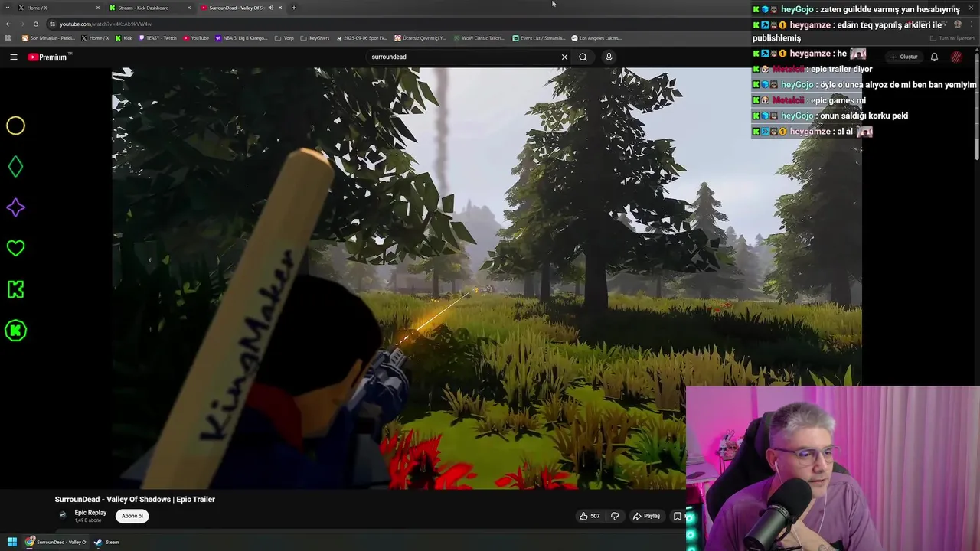Click the green Kick K logo icon
The width and height of the screenshot is (980, 551).
click(15, 289)
